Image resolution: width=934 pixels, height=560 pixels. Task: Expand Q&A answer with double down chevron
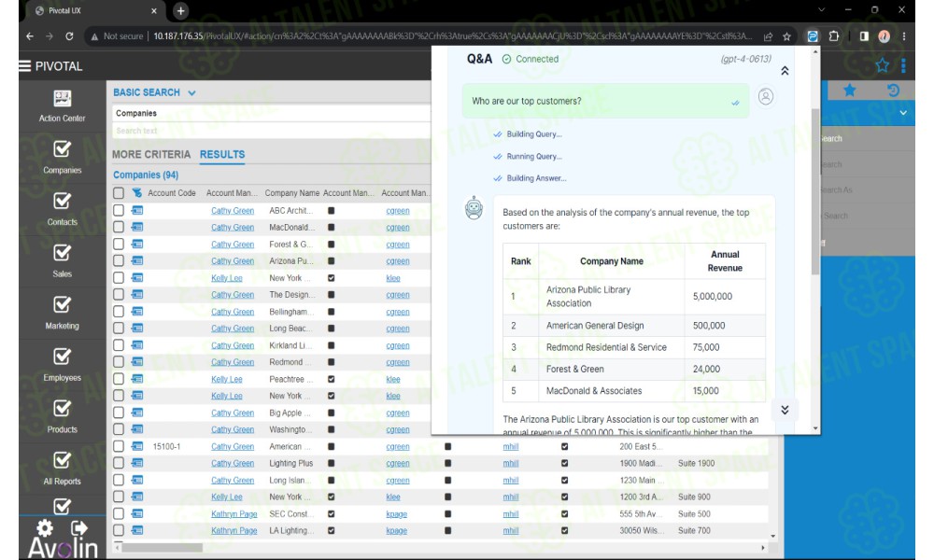(x=785, y=410)
